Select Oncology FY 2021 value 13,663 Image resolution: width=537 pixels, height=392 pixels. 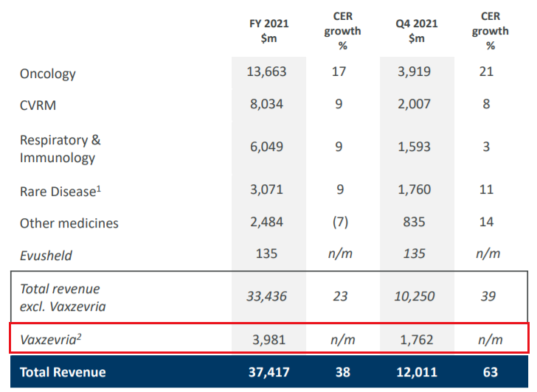click(x=266, y=71)
